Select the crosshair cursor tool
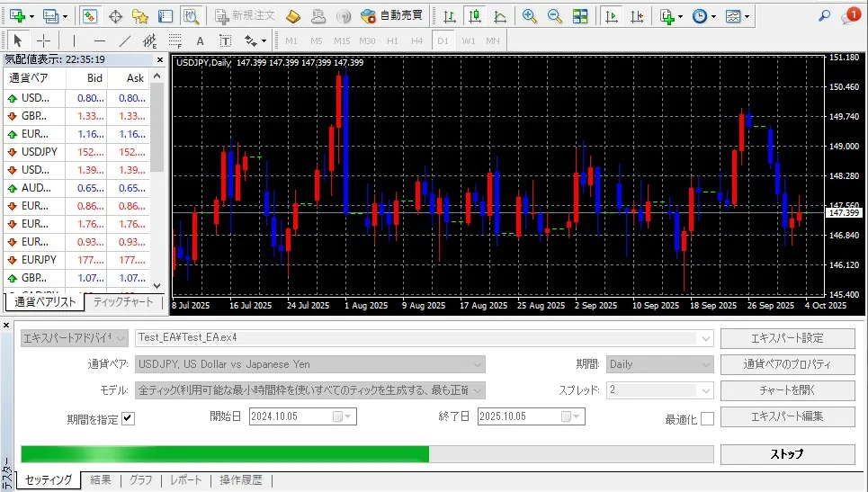 pyautogui.click(x=43, y=40)
